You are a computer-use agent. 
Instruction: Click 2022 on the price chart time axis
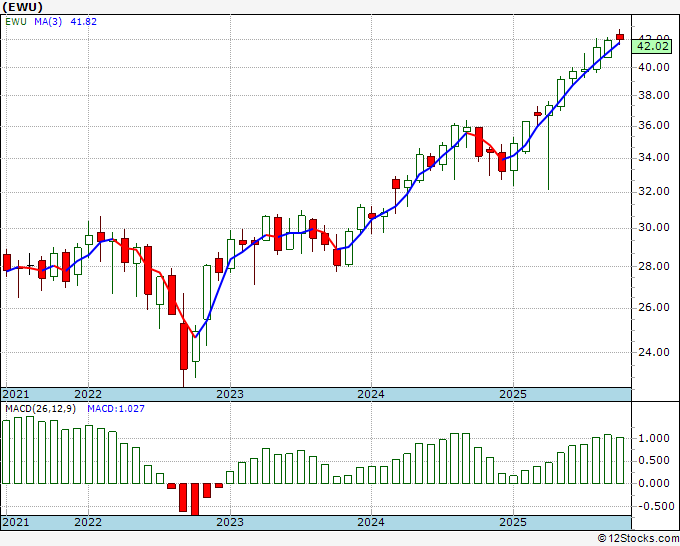tap(88, 394)
